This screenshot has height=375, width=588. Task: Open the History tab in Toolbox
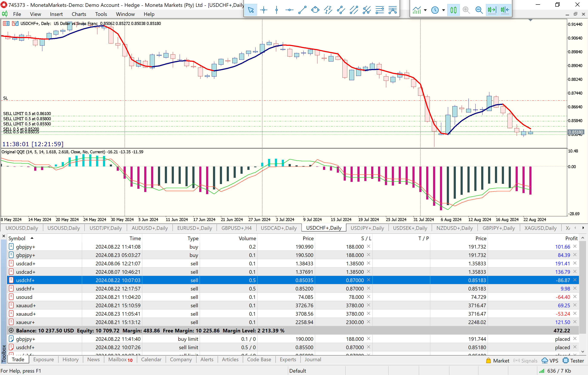(70, 359)
